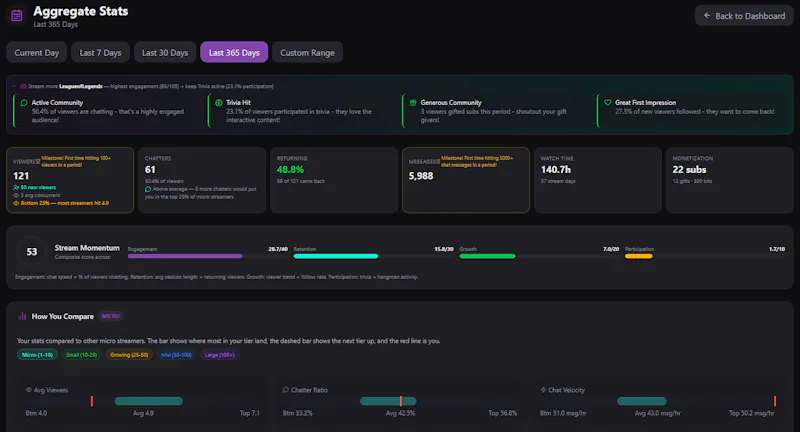This screenshot has width=800, height=432.
Task: Click the icon beside Chat Velocity
Action: point(543,390)
